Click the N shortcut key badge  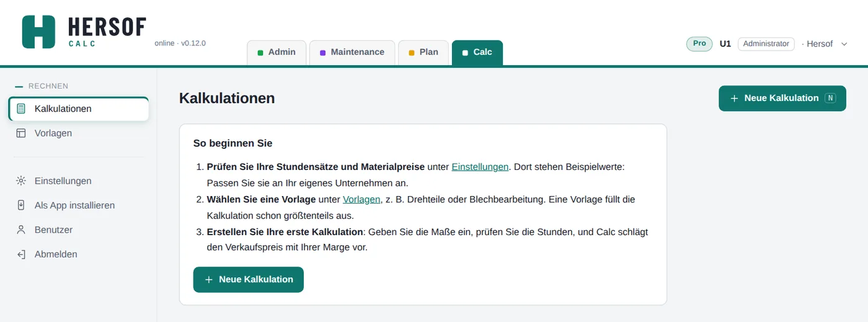[x=830, y=98]
